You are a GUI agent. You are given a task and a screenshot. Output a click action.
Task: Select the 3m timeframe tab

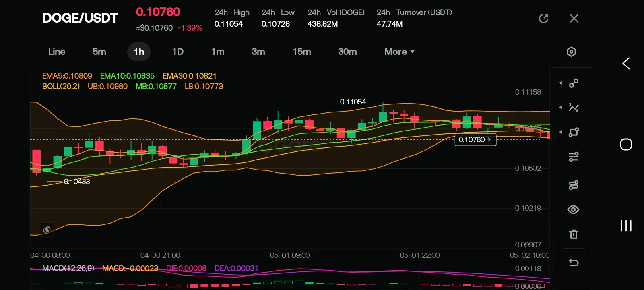click(258, 52)
